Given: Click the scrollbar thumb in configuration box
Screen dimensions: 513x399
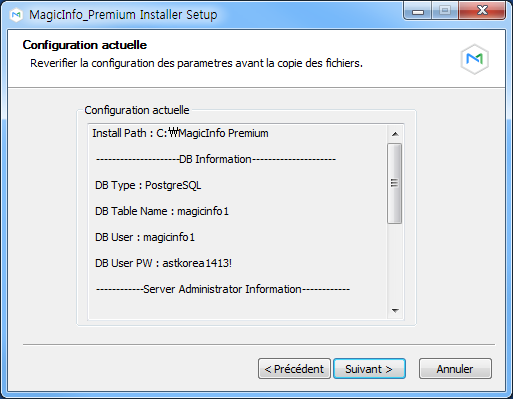Looking at the screenshot, I should click(395, 183).
